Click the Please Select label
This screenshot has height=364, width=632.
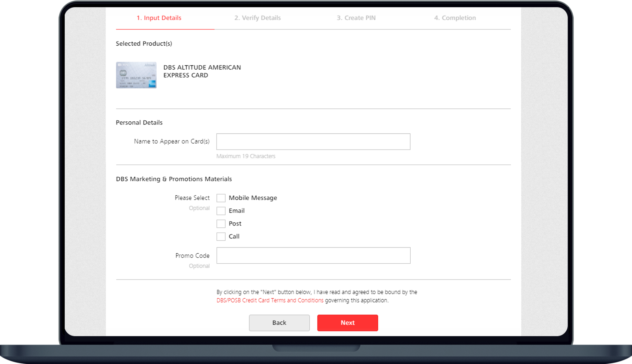coord(192,198)
